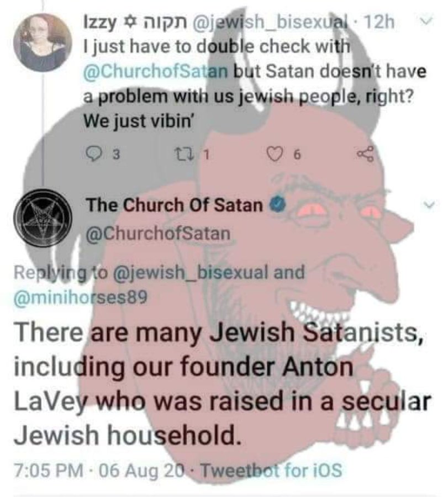Open Izzy's profile picture

coord(43,42)
